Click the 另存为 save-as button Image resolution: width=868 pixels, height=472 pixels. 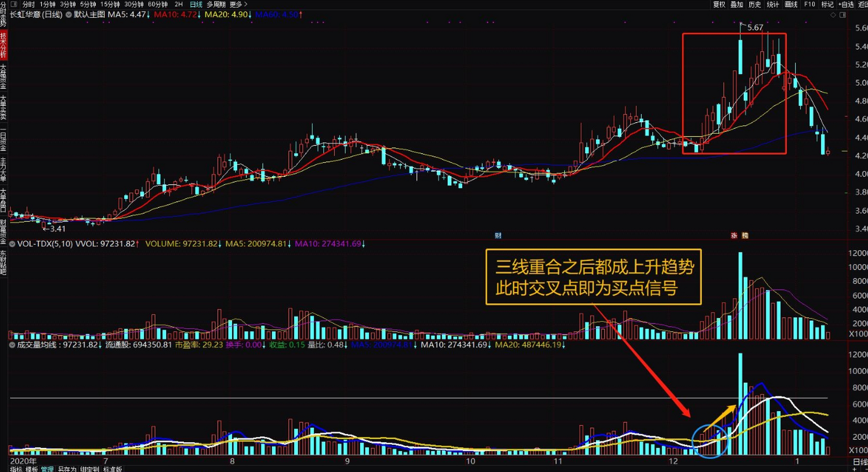(67, 469)
